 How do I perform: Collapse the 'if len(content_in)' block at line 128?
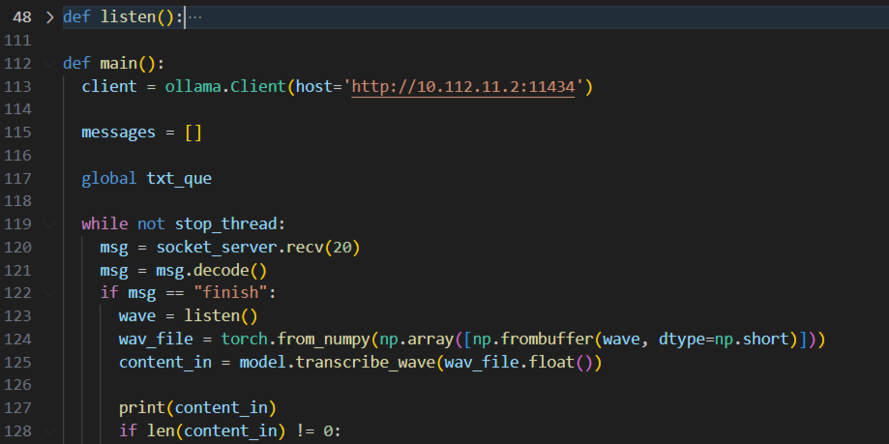coord(50,430)
